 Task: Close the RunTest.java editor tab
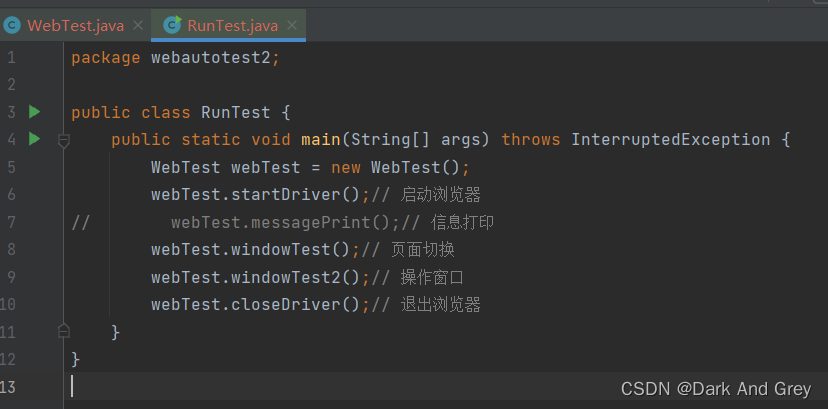tap(292, 25)
